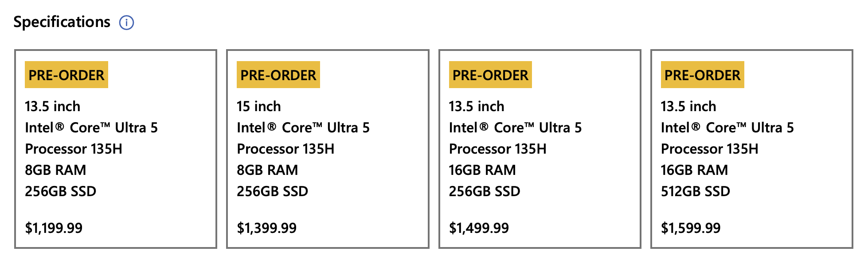Click Processor 135H in the $1,599.99 card
The width and height of the screenshot is (868, 263).
pyautogui.click(x=709, y=149)
